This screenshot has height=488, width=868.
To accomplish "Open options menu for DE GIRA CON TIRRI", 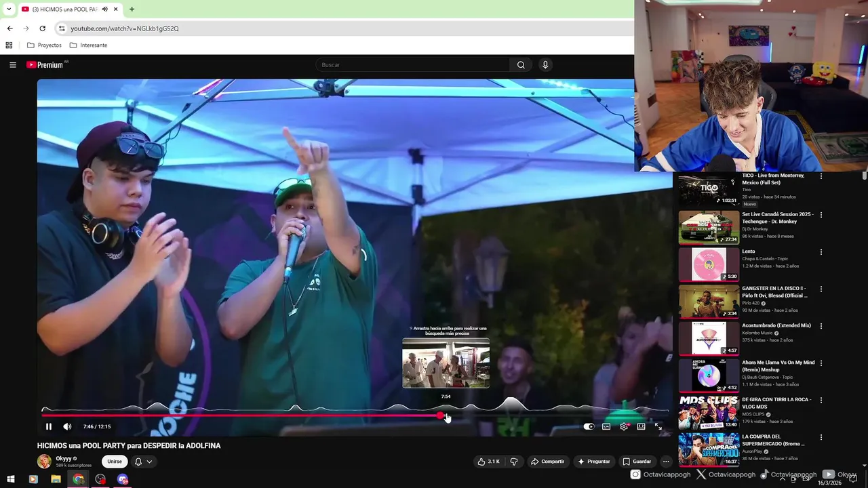I will click(x=821, y=401).
